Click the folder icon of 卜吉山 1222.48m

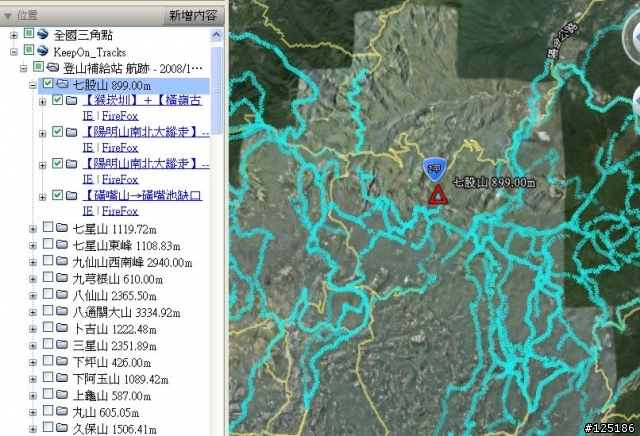click(62, 327)
